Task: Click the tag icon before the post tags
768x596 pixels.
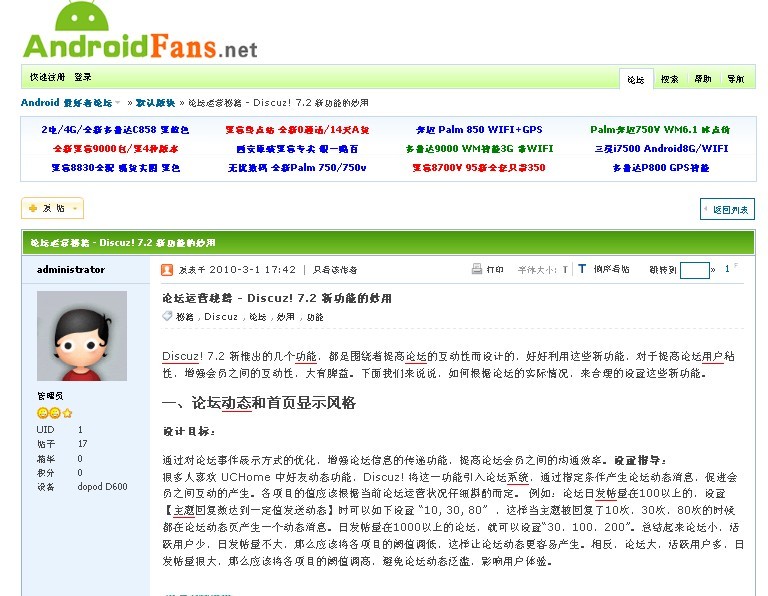Action: 168,316
